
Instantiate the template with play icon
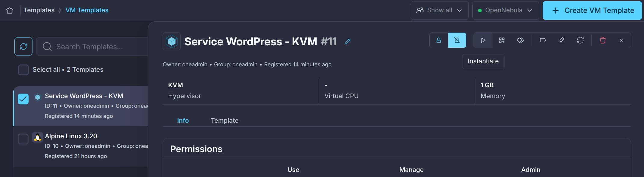[x=483, y=40]
